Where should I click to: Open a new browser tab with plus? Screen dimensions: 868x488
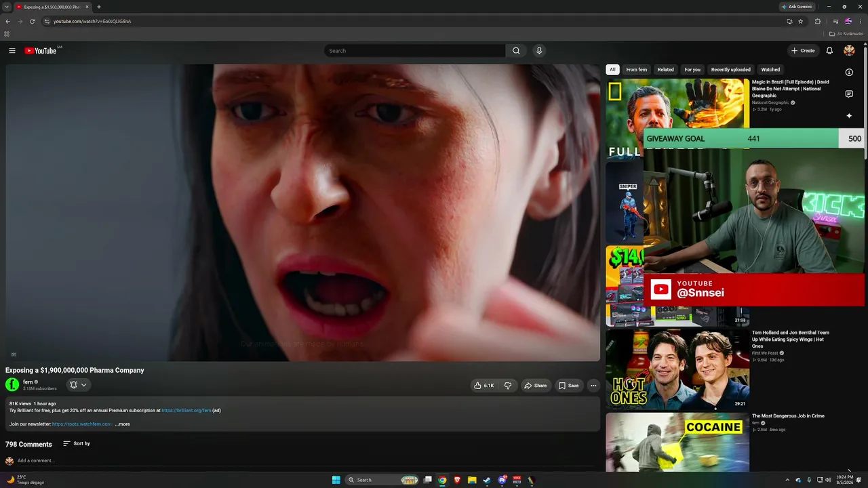click(x=99, y=7)
